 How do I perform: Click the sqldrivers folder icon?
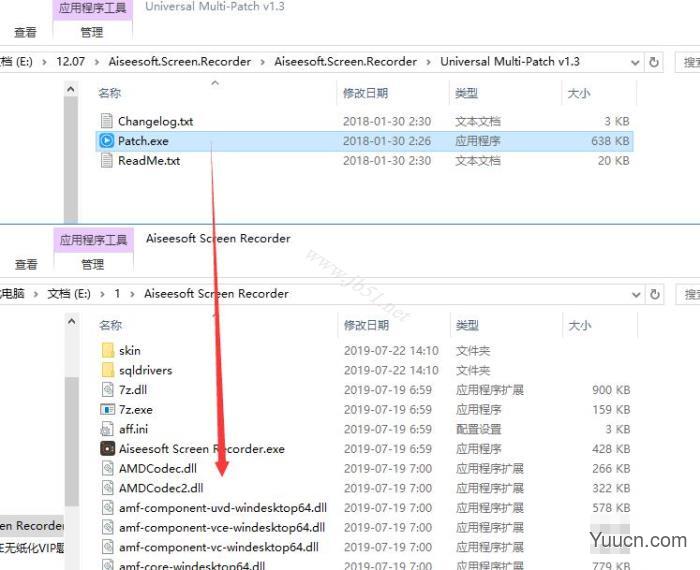108,370
